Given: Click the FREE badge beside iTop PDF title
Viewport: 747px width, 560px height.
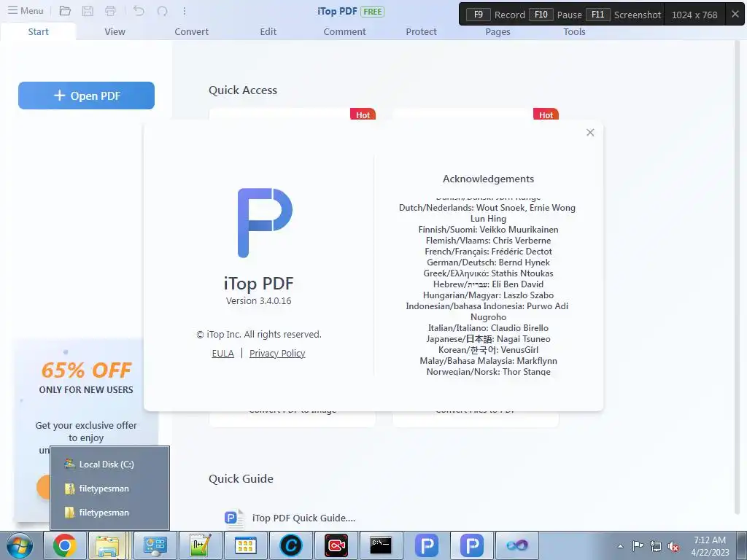Looking at the screenshot, I should coord(373,12).
